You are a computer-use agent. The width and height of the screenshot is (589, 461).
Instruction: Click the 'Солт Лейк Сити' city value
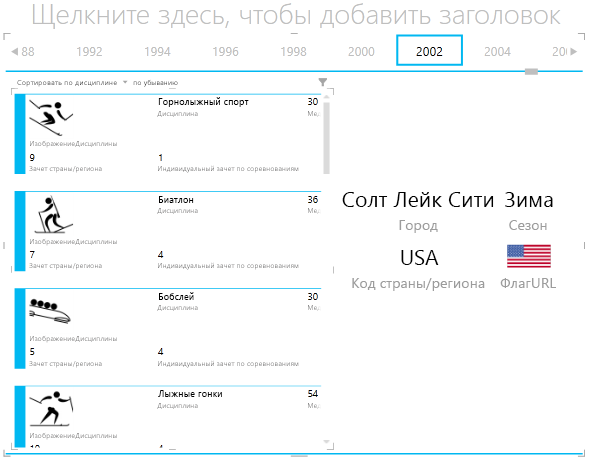[418, 200]
